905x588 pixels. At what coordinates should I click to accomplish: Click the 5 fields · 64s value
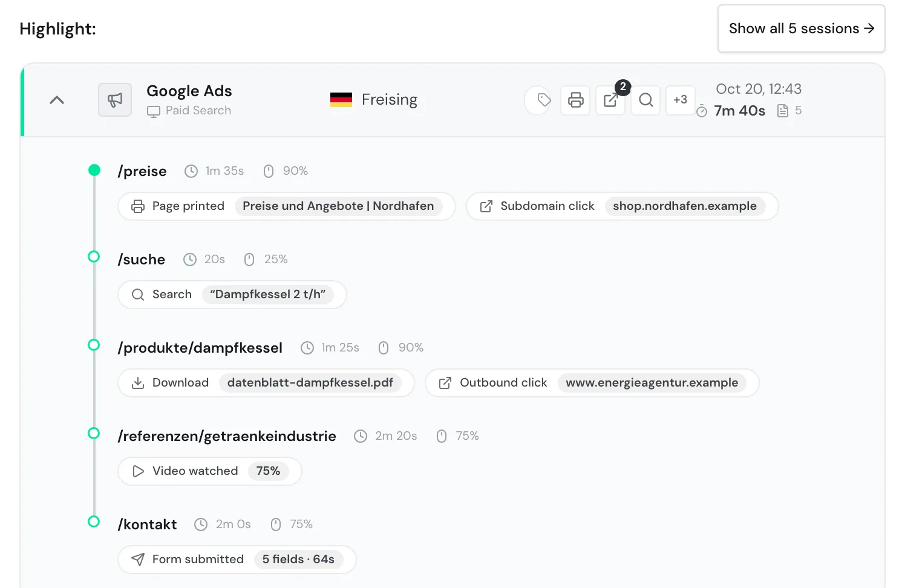click(x=298, y=560)
